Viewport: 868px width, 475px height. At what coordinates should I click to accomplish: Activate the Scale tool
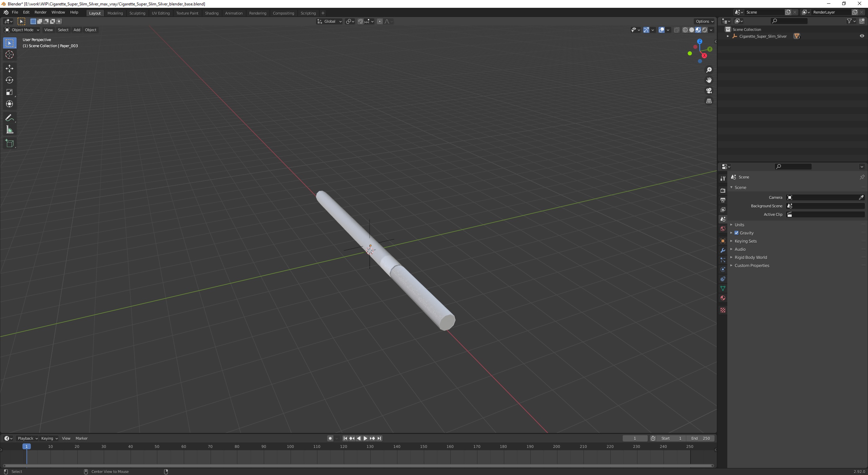(x=9, y=92)
